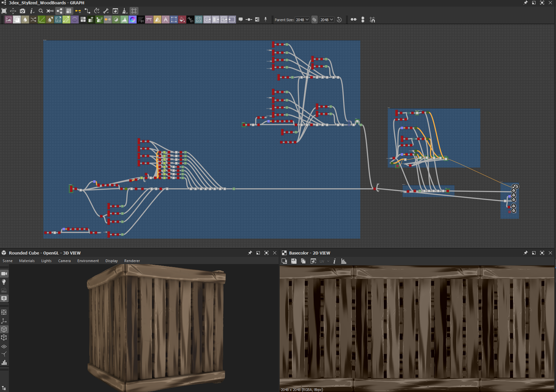Pin the 3D View panel
Image resolution: width=556 pixels, height=392 pixels.
click(250, 253)
